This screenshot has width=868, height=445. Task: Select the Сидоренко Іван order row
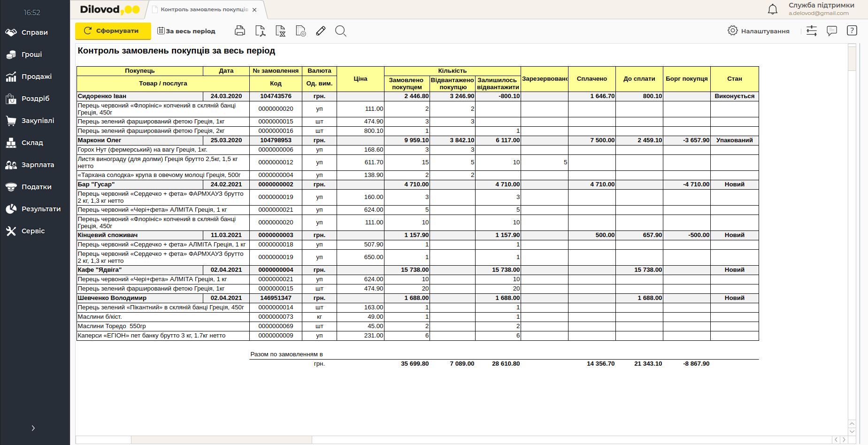click(139, 96)
